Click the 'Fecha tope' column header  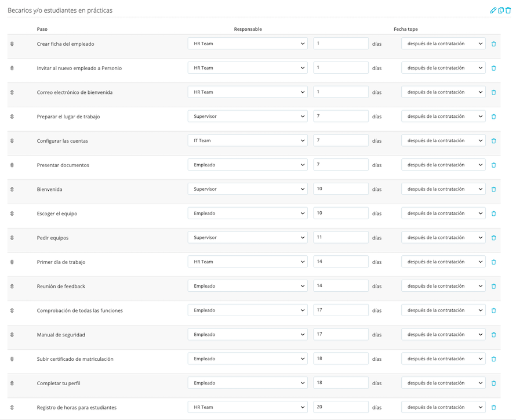[406, 29]
